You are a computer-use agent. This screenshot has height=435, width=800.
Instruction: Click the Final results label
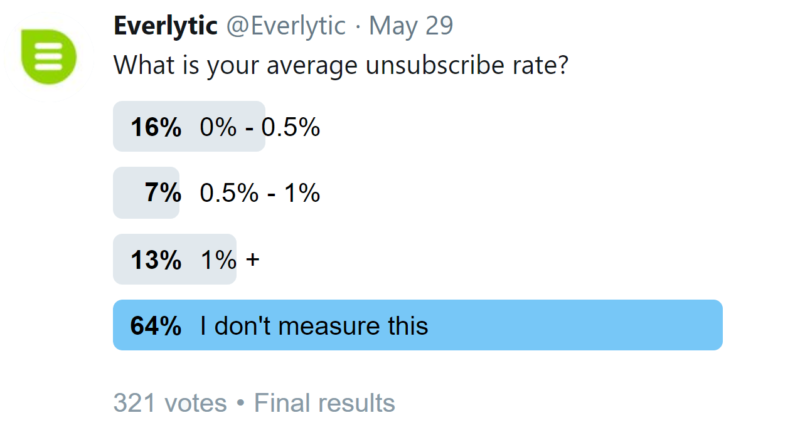324,403
